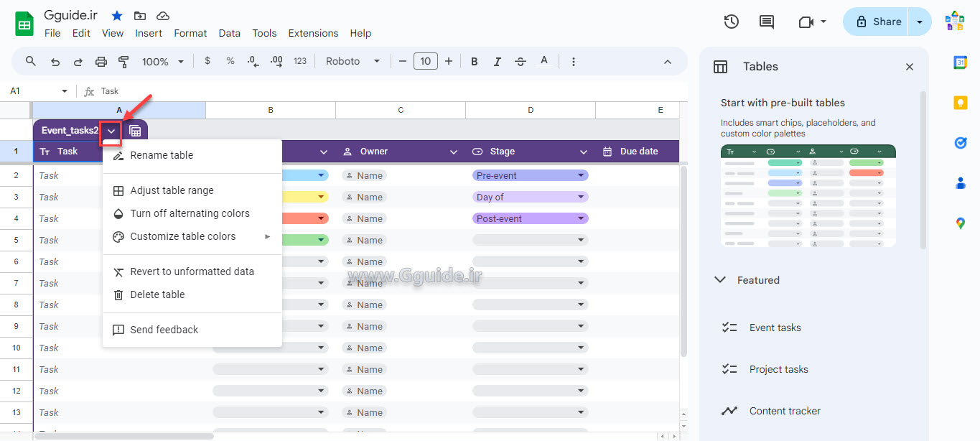Open the Text color tool
This screenshot has height=441, width=980.
click(544, 61)
